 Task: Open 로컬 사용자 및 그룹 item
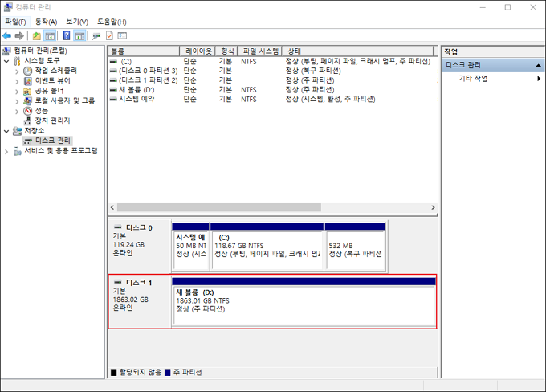[x=64, y=100]
